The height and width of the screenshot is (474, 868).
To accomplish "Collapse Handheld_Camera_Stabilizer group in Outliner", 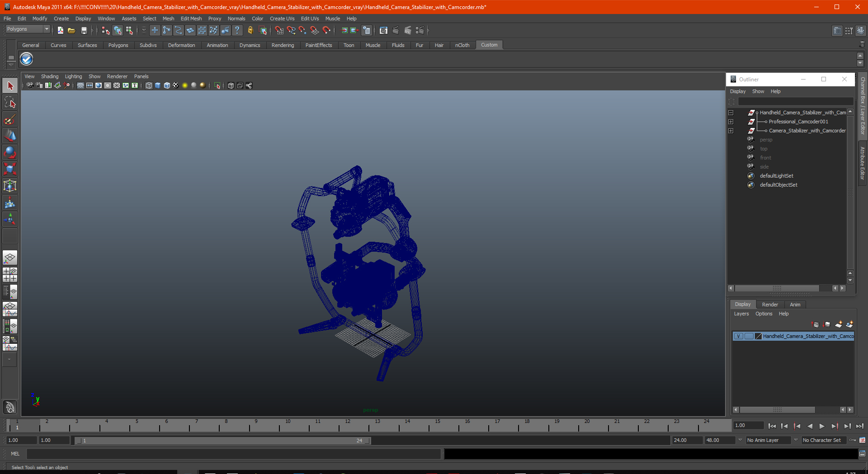I will [731, 113].
